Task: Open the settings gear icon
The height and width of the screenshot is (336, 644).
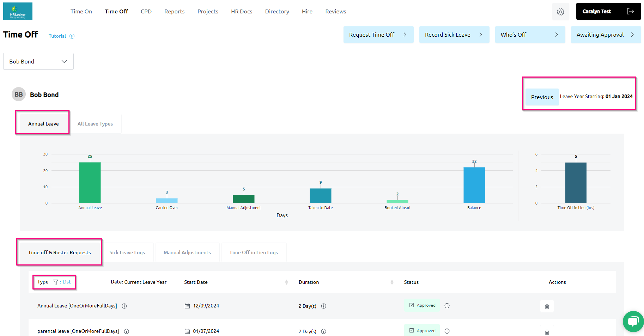Action: [560, 12]
